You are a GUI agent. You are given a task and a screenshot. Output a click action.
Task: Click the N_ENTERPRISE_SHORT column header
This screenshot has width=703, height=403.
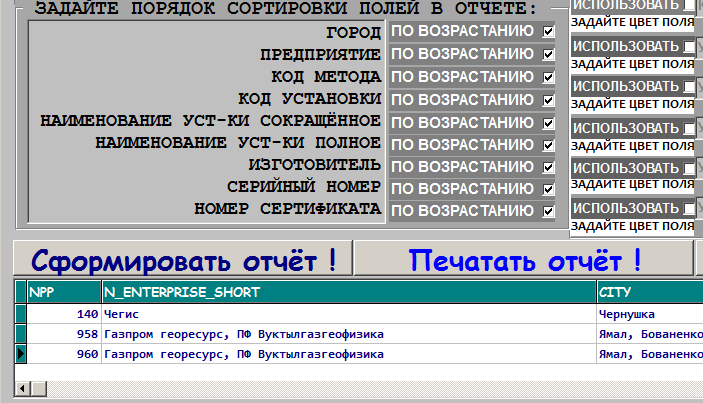pos(349,292)
